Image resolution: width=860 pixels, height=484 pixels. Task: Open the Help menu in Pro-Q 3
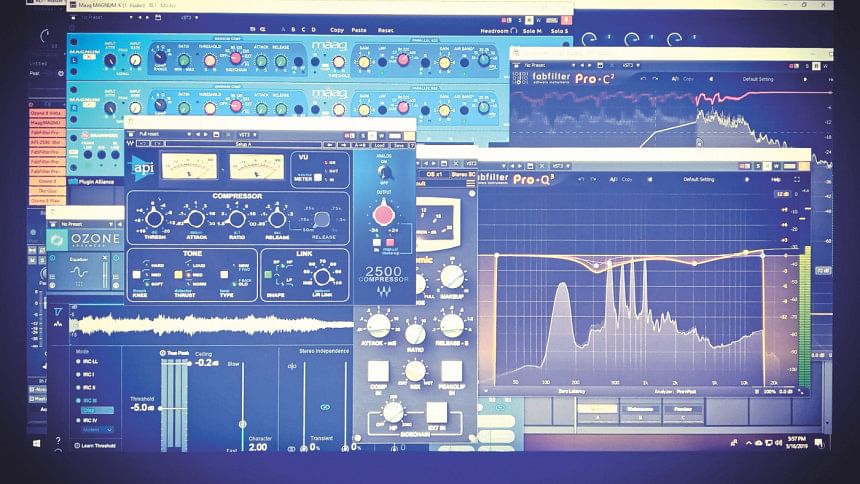tap(776, 179)
